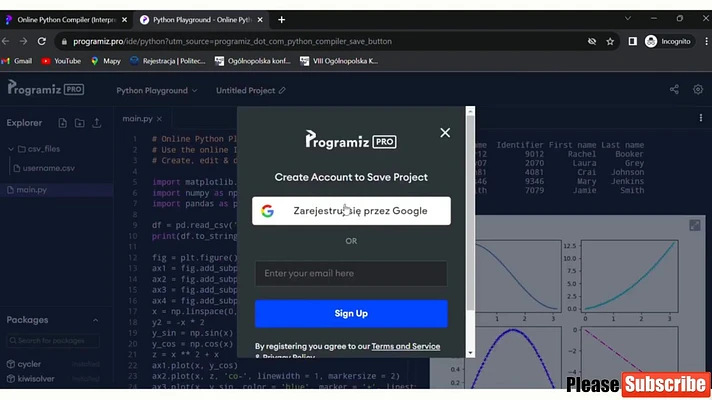This screenshot has width=712, height=400.
Task: Create new folder in Explorer
Action: [79, 123]
